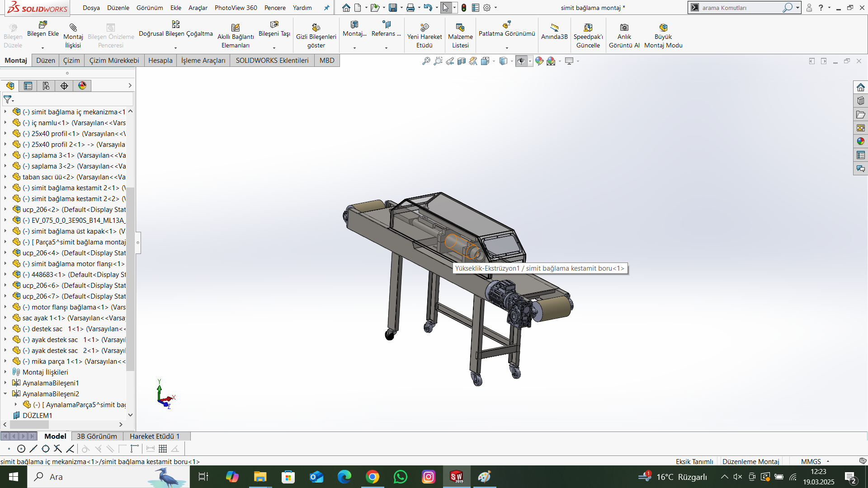Click the Bileşen Ekle icon
This screenshot has width=868, height=488.
[43, 25]
